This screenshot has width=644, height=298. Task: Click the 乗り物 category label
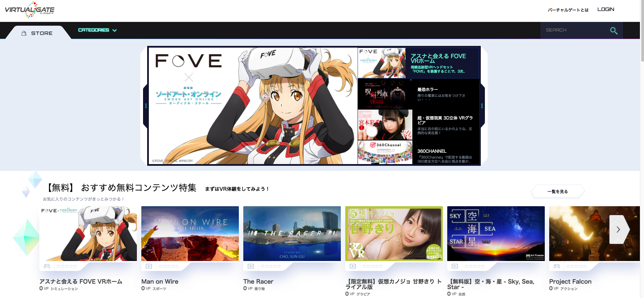point(260,289)
